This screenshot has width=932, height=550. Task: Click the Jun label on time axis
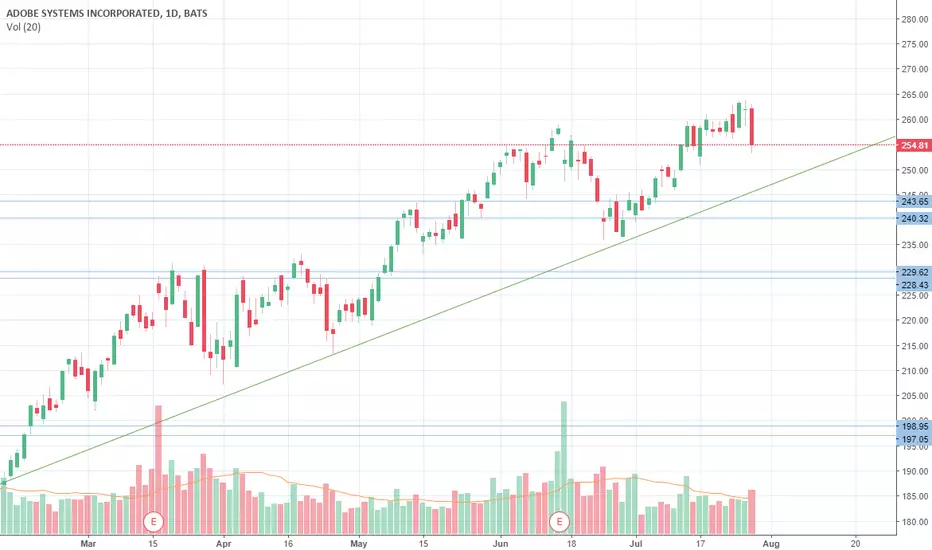click(x=500, y=543)
